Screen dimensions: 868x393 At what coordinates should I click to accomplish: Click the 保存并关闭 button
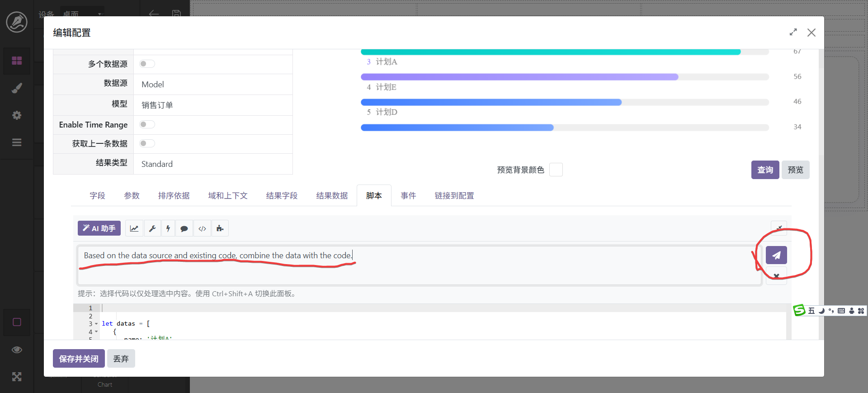79,359
